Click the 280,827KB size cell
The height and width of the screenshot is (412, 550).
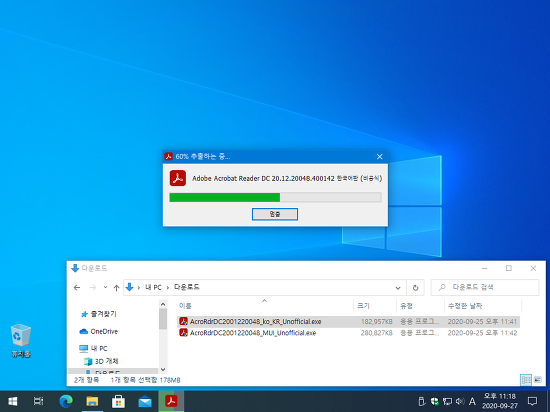(x=377, y=333)
